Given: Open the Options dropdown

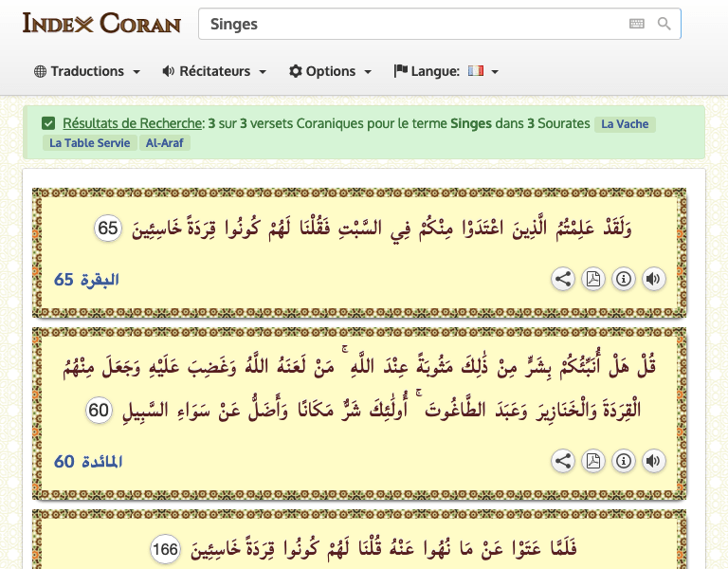Looking at the screenshot, I should [x=330, y=71].
